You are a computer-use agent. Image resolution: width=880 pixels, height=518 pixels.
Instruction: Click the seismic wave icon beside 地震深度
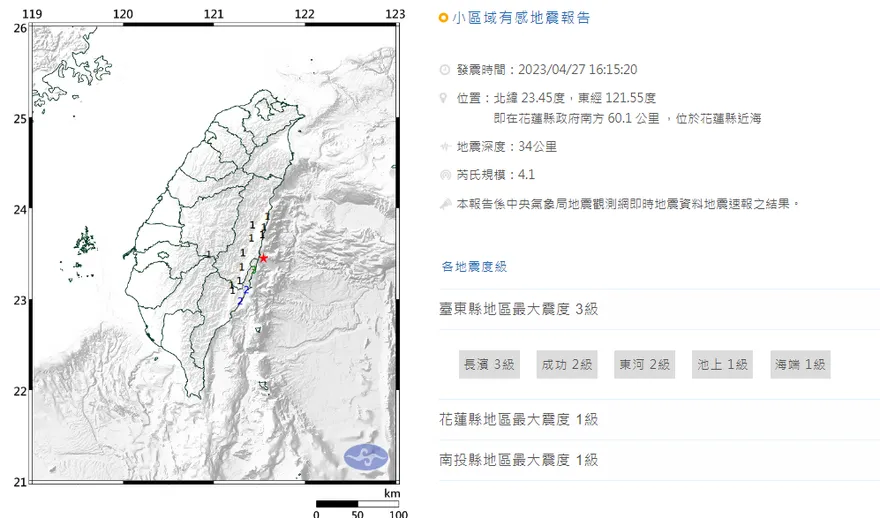444,147
